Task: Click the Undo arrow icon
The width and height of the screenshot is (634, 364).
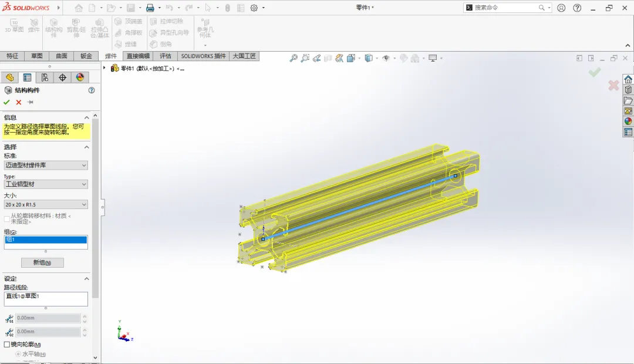Action: click(170, 8)
